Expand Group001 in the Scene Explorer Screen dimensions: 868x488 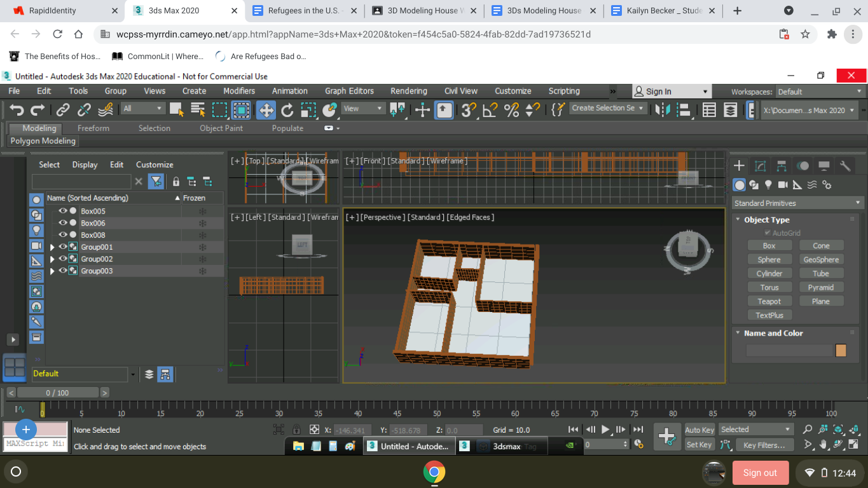(53, 247)
